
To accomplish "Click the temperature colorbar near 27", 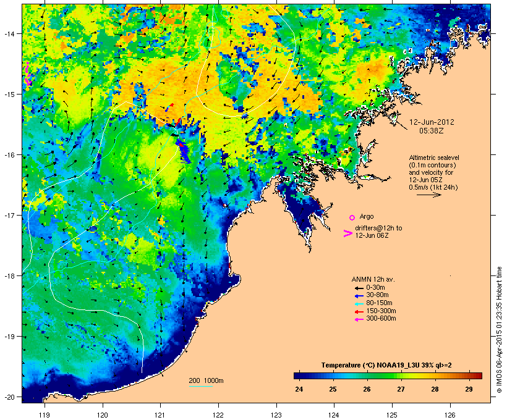I will [401, 376].
